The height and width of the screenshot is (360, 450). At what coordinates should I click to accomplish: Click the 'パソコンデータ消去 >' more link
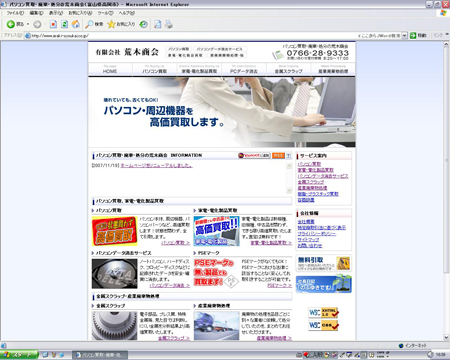170,286
